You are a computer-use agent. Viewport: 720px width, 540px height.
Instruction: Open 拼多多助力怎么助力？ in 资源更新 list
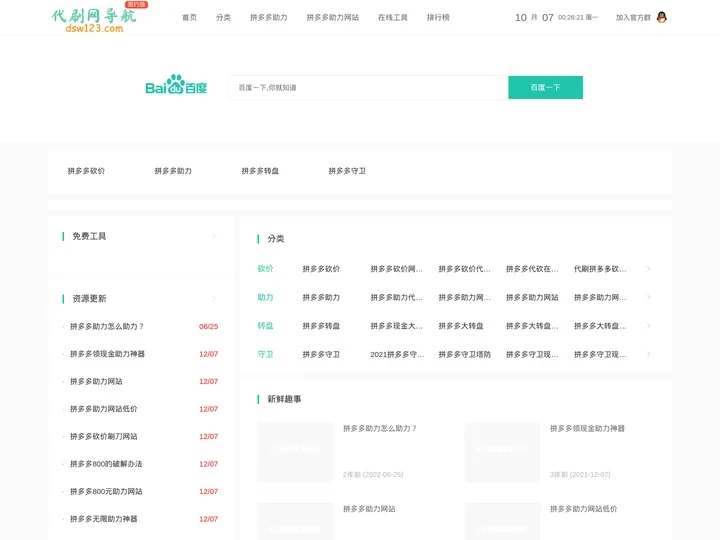[107, 326]
